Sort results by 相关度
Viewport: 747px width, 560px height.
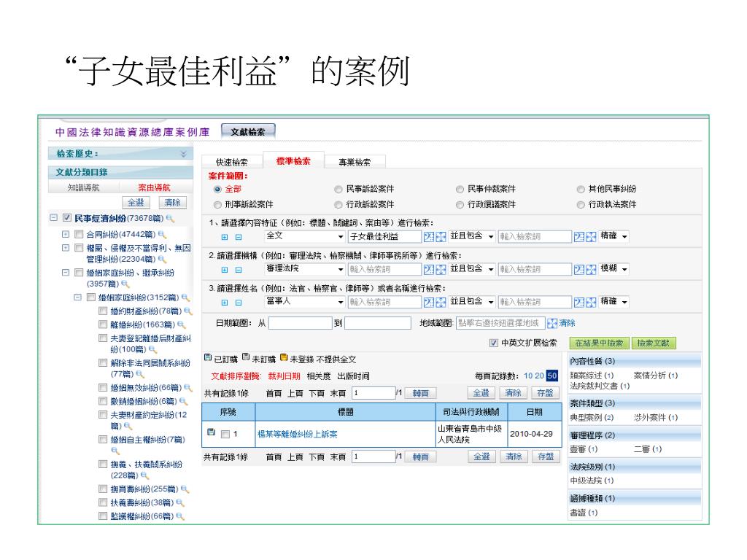(x=319, y=376)
